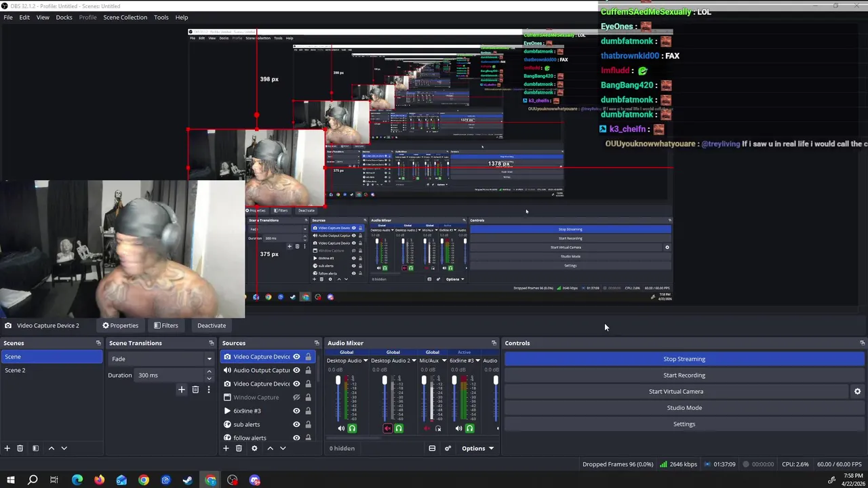The width and height of the screenshot is (868, 488).
Task: Delete the configurable transition
Action: pos(195,390)
